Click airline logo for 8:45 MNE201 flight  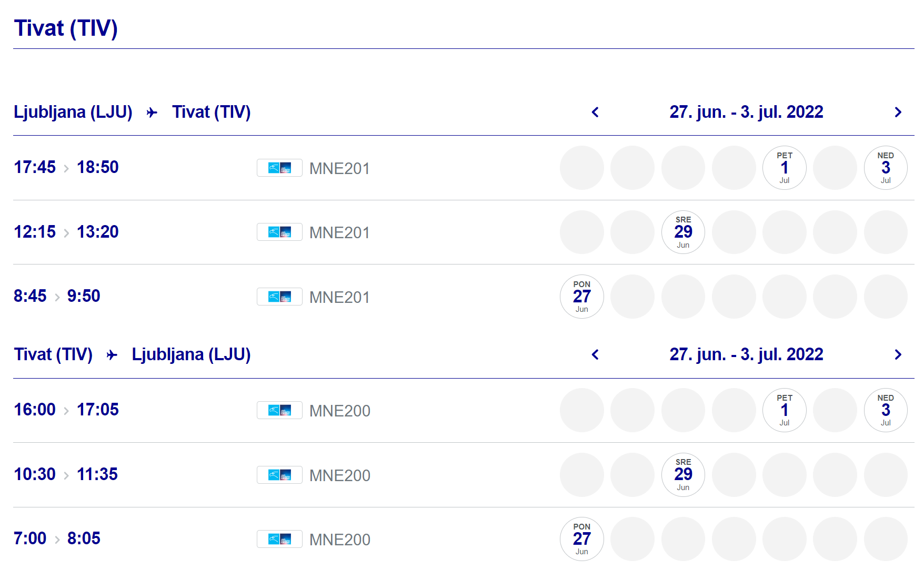click(x=279, y=297)
